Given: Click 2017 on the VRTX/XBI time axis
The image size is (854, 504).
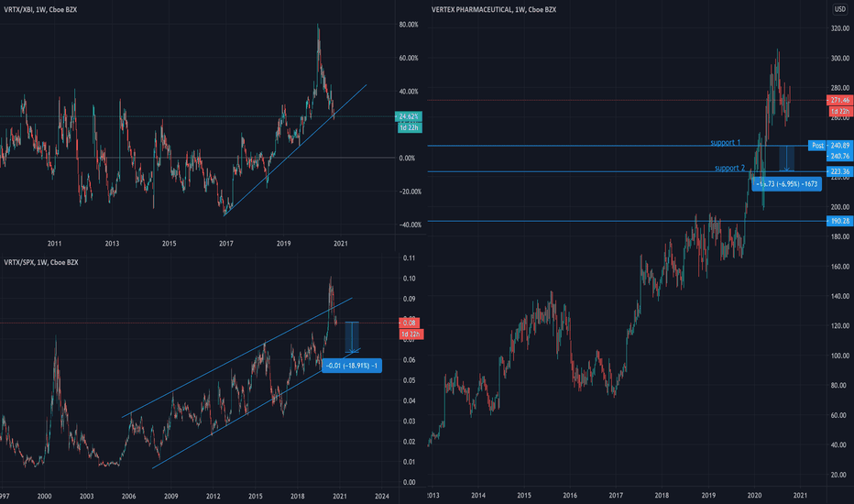Looking at the screenshot, I should point(226,244).
